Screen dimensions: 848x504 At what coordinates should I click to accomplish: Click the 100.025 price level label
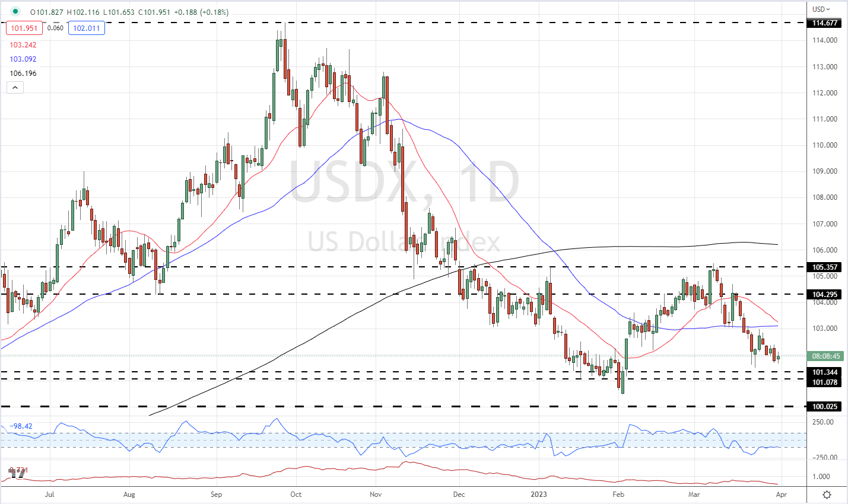pos(825,407)
